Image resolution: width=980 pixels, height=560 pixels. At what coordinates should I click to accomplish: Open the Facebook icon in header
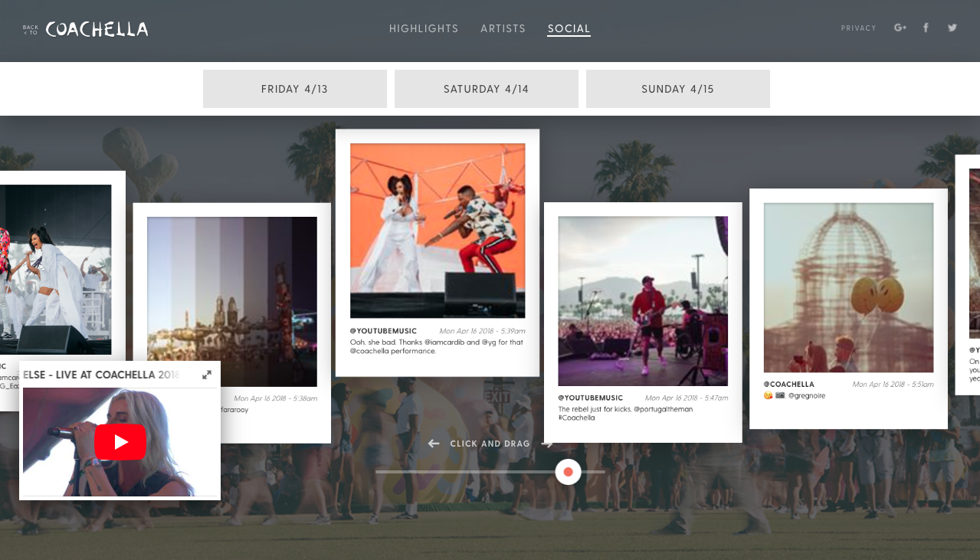(x=926, y=28)
